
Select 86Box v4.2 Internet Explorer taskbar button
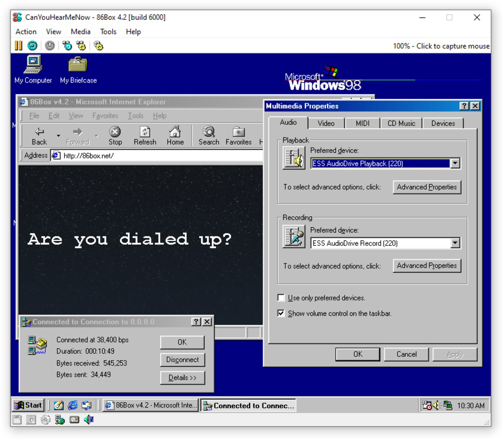tap(151, 405)
